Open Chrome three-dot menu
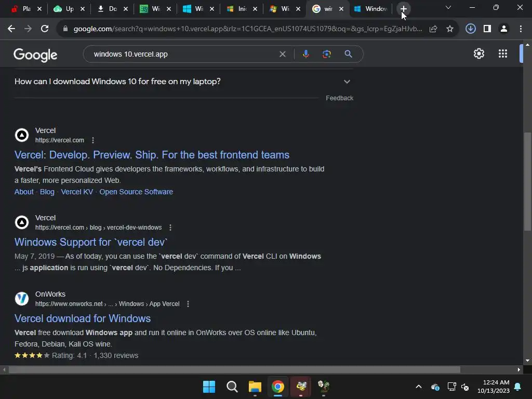Image resolution: width=532 pixels, height=399 pixels. click(x=521, y=29)
